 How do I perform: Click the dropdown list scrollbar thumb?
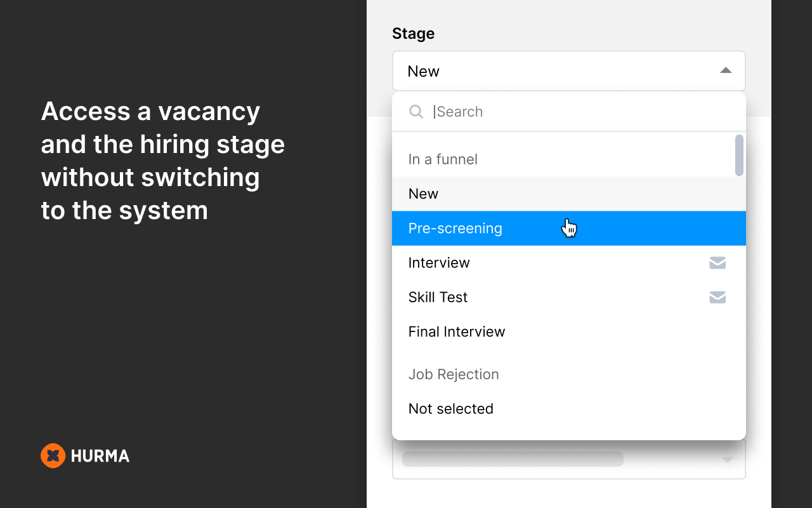[739, 156]
